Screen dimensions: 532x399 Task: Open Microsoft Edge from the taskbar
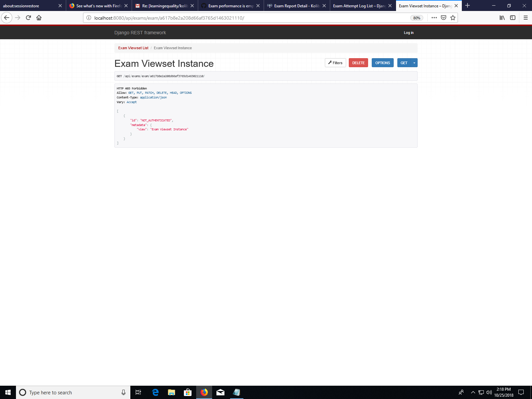pos(155,392)
